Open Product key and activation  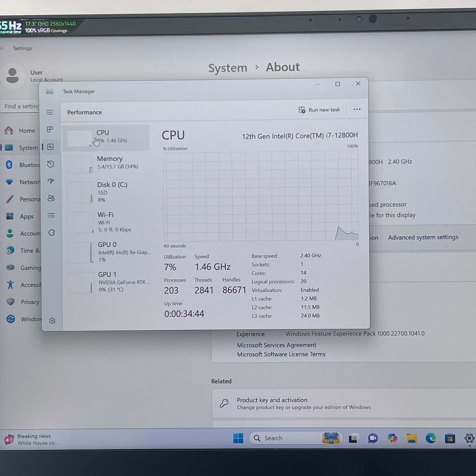(x=344, y=404)
